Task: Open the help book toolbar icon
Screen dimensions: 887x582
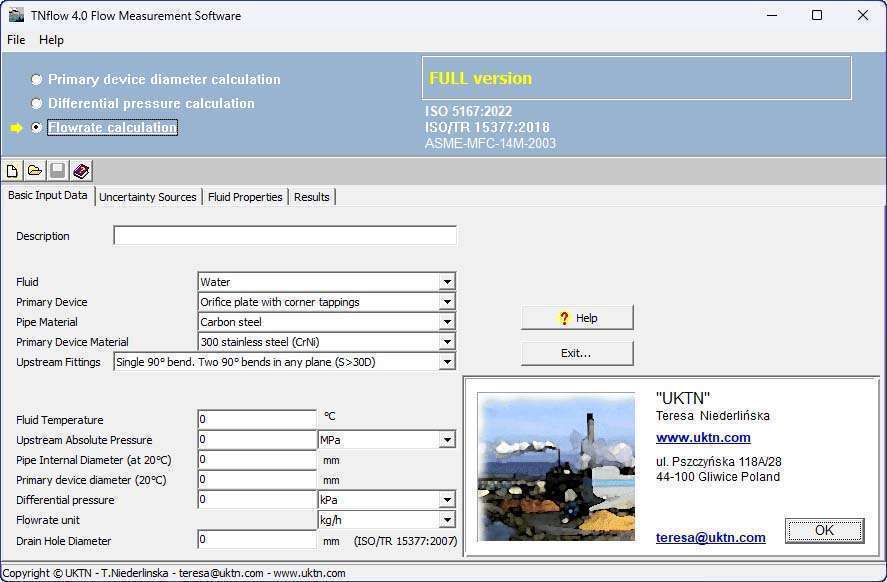Action: tap(81, 171)
